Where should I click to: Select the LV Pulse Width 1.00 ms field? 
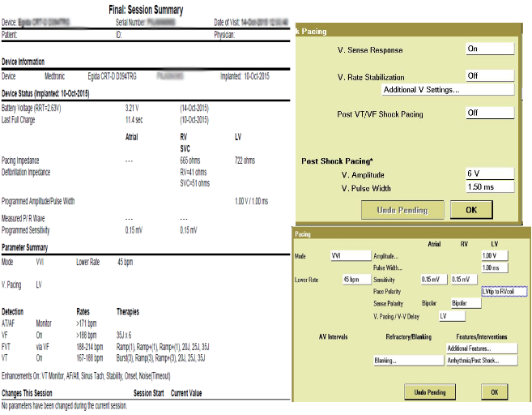494,267
